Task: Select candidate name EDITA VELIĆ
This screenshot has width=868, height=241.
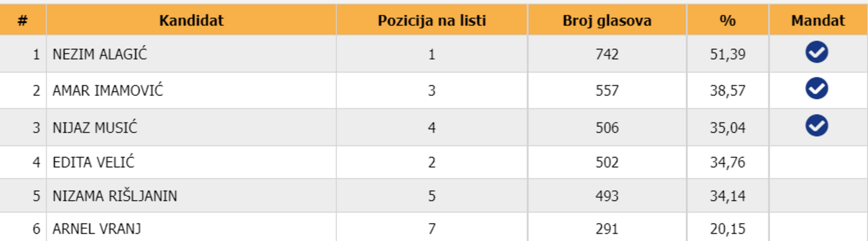Action: pos(94,162)
